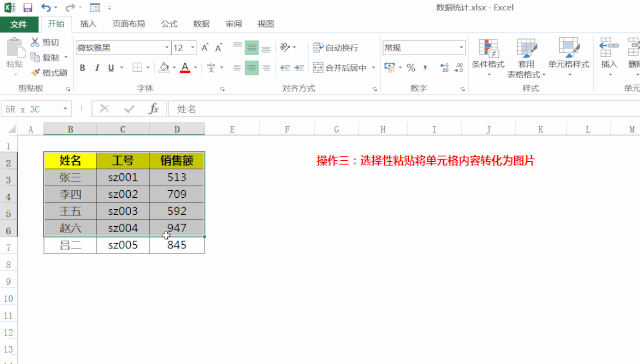Screen dimensions: 640x364
Task: Toggle Bottom Align
Action: tap(266, 48)
